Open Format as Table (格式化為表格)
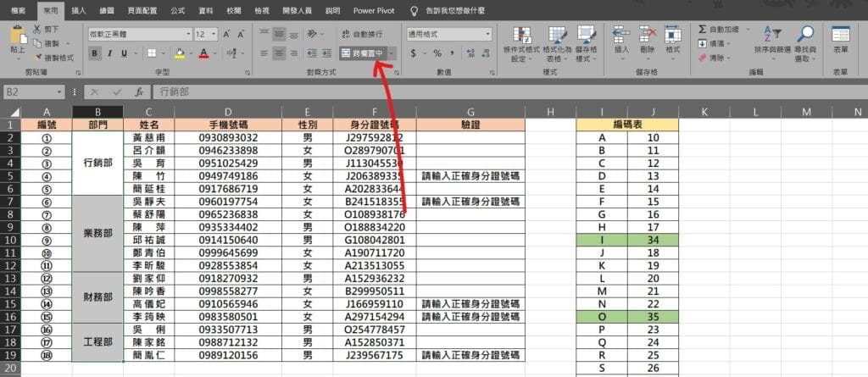 (x=558, y=44)
